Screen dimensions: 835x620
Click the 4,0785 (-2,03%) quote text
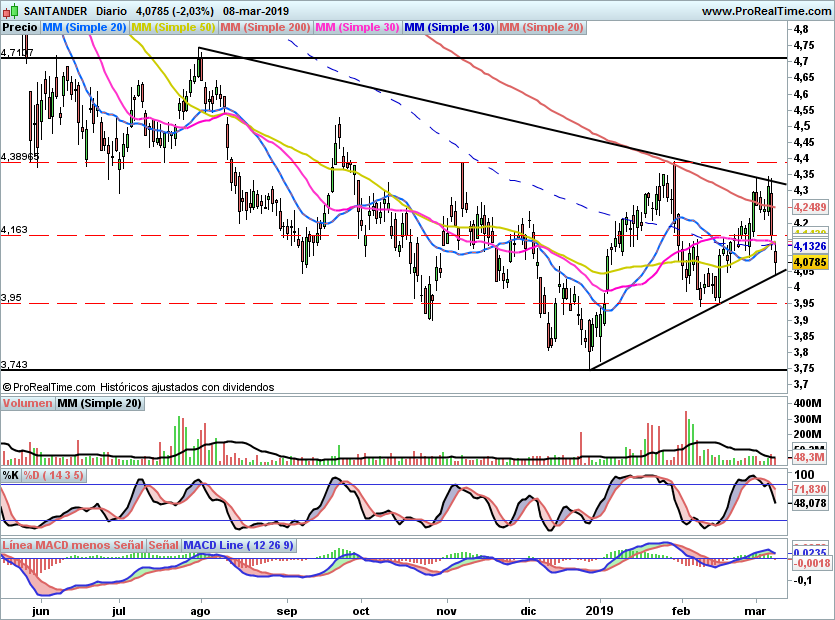point(175,11)
